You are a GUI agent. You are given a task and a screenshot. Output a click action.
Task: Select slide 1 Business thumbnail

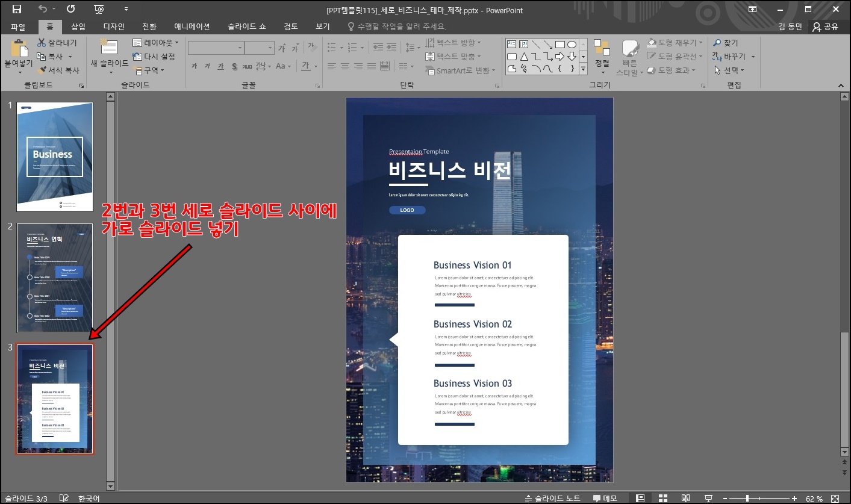point(55,157)
